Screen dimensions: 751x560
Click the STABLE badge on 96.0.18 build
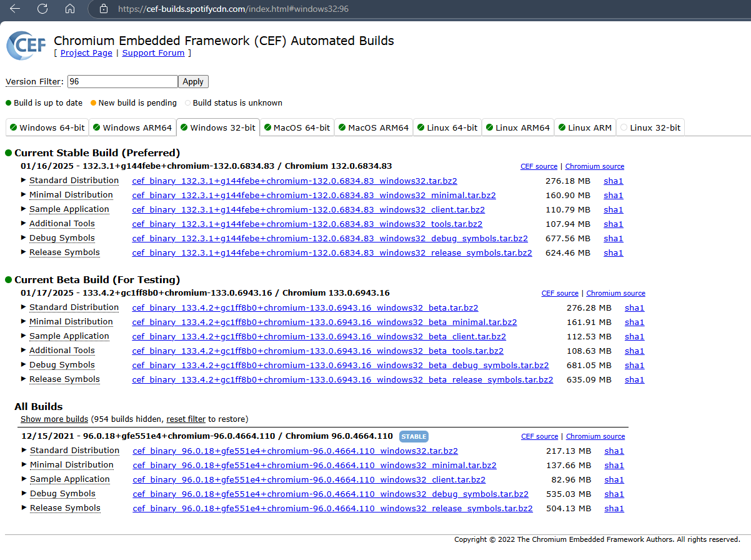[414, 436]
